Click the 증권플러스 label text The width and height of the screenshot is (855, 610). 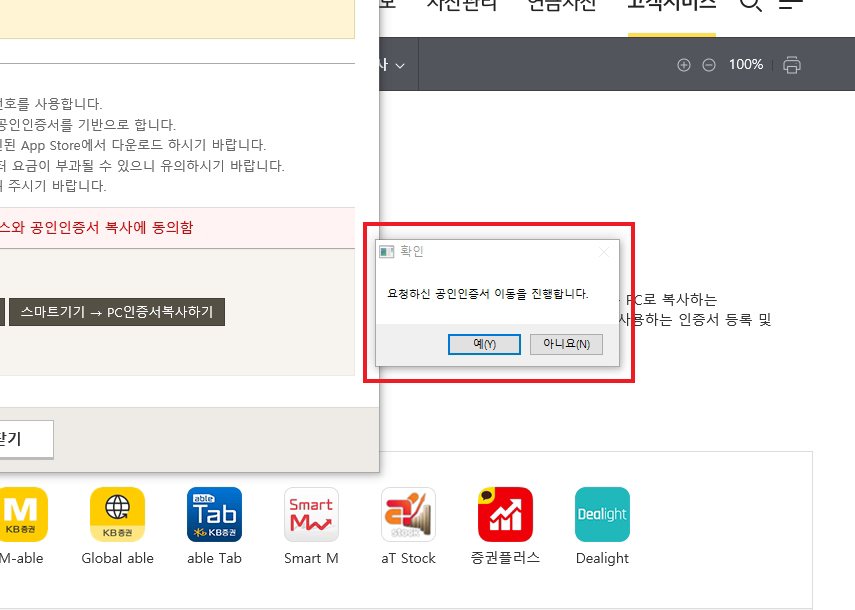(505, 558)
